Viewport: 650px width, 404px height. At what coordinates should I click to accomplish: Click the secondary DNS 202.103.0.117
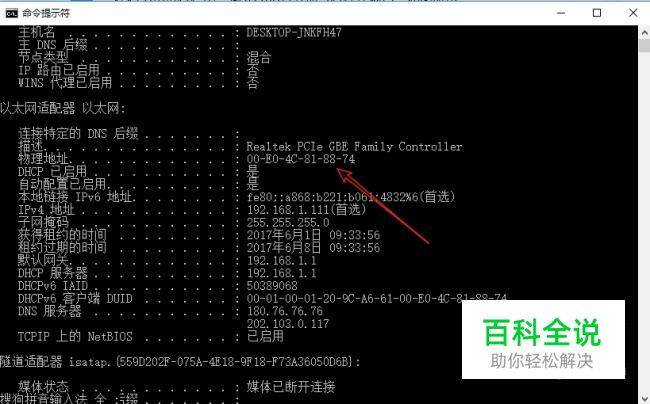coord(288,324)
